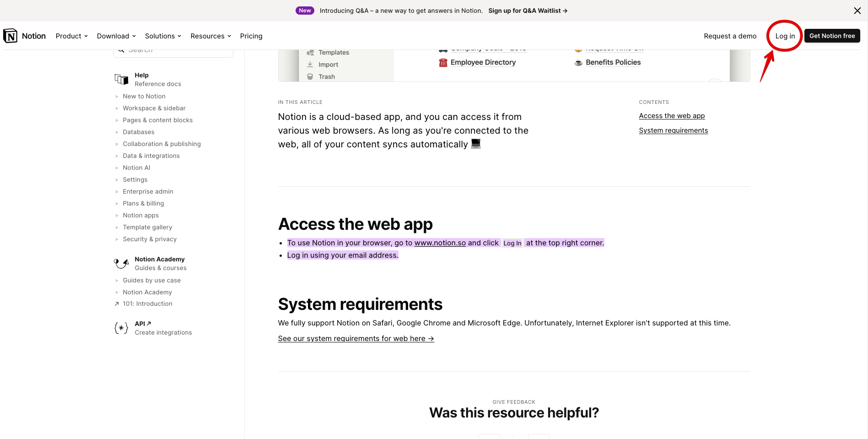868x439 pixels.
Task: Click the Notion Academy stethoscope icon
Action: click(x=121, y=263)
